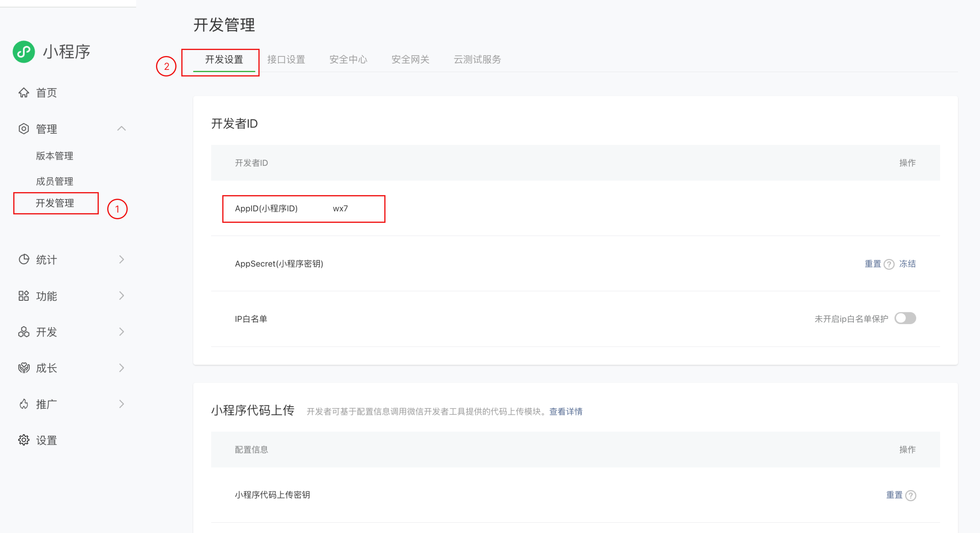Open 设置 in the sidebar
This screenshot has width=980, height=533.
point(46,440)
